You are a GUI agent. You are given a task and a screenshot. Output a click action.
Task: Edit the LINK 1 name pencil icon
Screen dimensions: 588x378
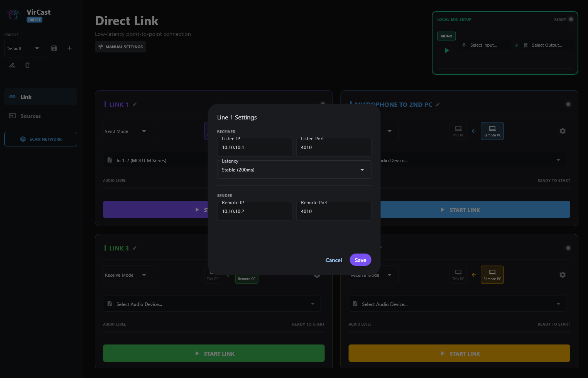click(135, 104)
